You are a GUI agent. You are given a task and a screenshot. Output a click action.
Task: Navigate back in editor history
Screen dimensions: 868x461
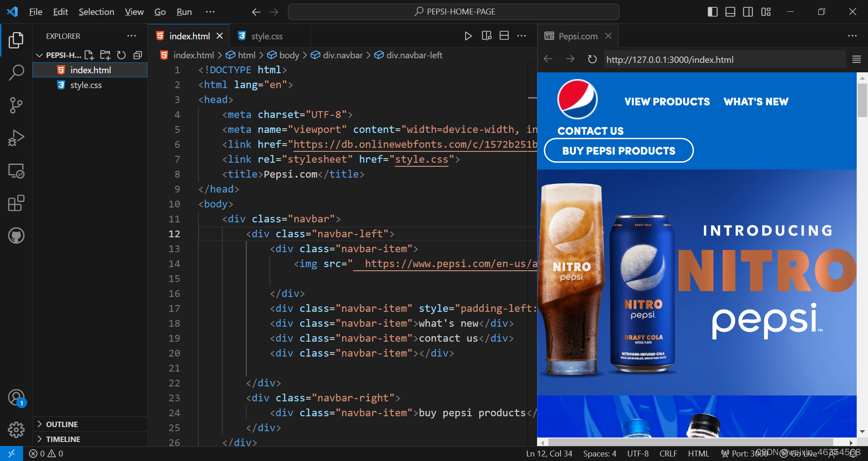(256, 12)
